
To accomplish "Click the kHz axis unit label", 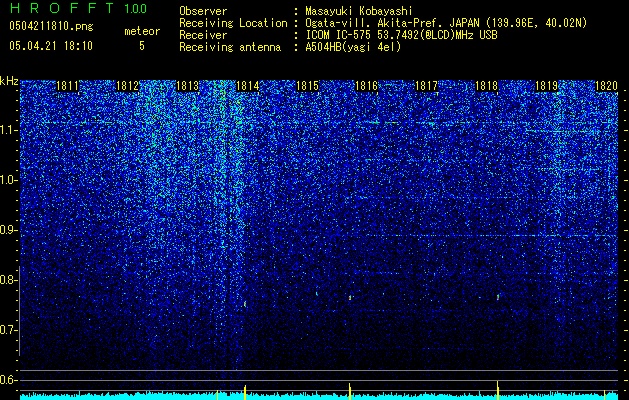I will pos(9,81).
